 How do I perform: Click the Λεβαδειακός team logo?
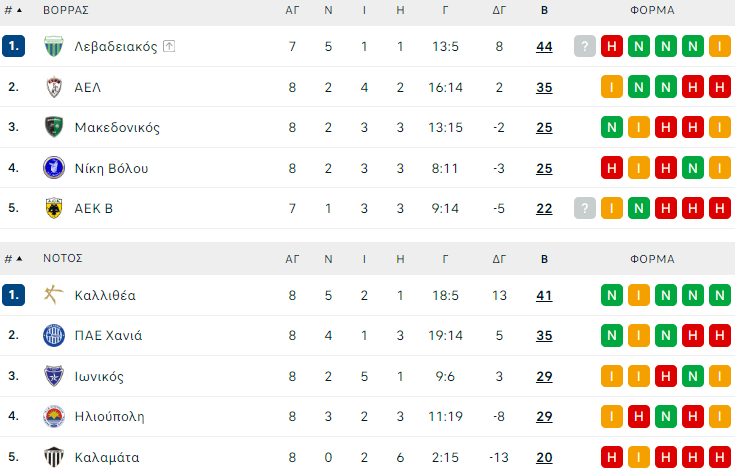click(54, 46)
